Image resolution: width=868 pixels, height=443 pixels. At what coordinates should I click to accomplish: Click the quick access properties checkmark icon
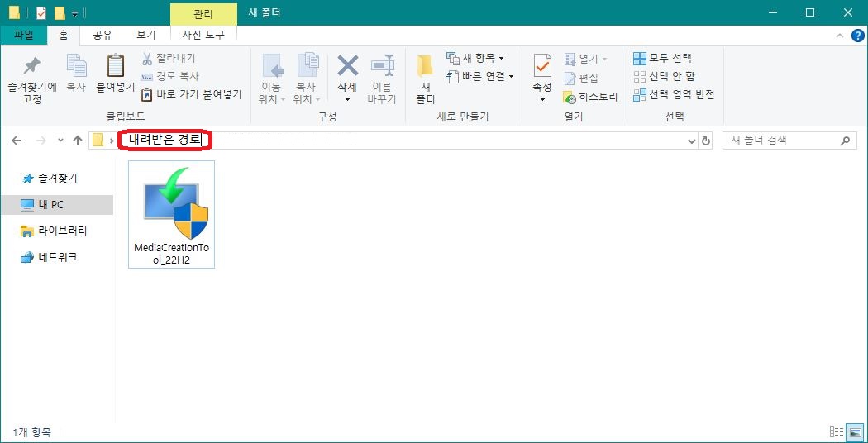point(41,12)
